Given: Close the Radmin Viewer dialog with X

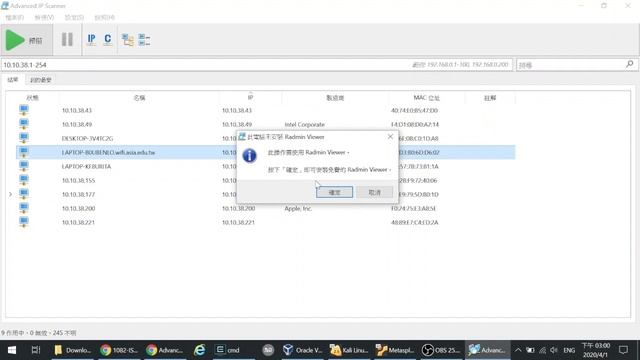Looking at the screenshot, I should point(390,137).
